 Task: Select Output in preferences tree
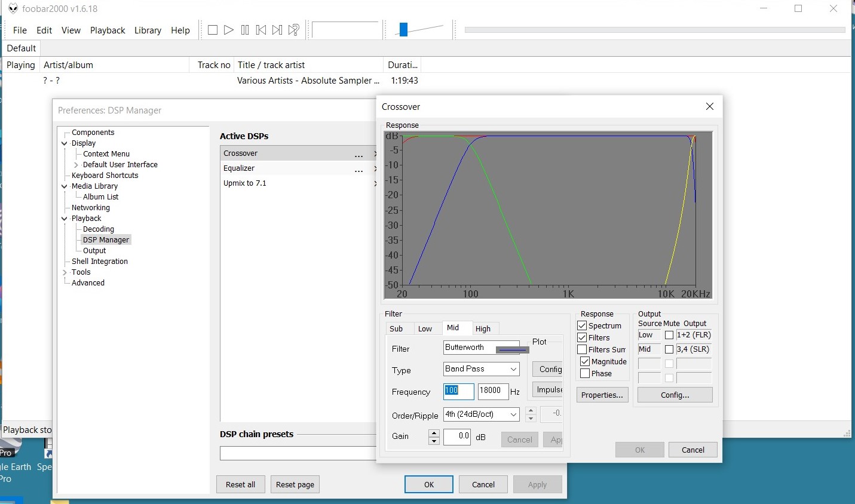click(94, 251)
